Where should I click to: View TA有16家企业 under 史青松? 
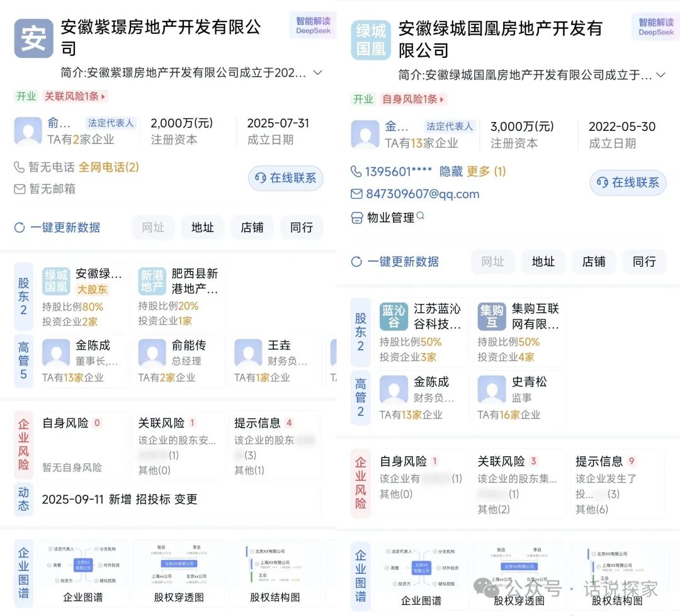tap(509, 415)
